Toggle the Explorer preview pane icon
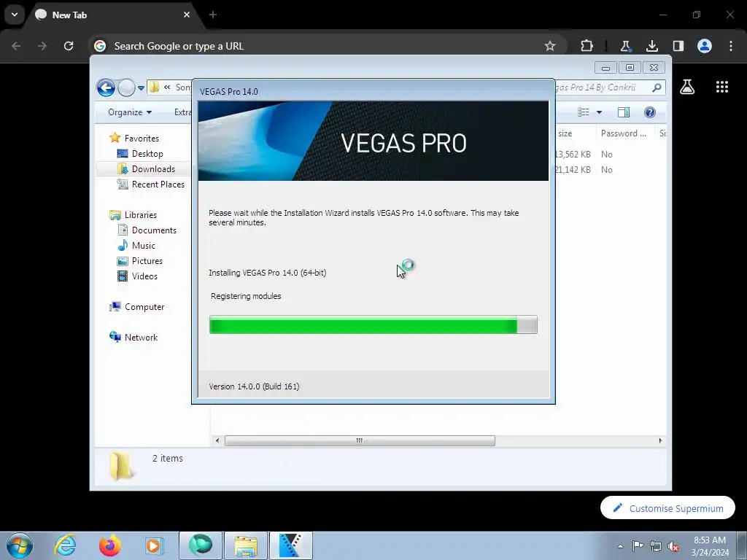Viewport: 747px width, 560px height. pos(623,112)
